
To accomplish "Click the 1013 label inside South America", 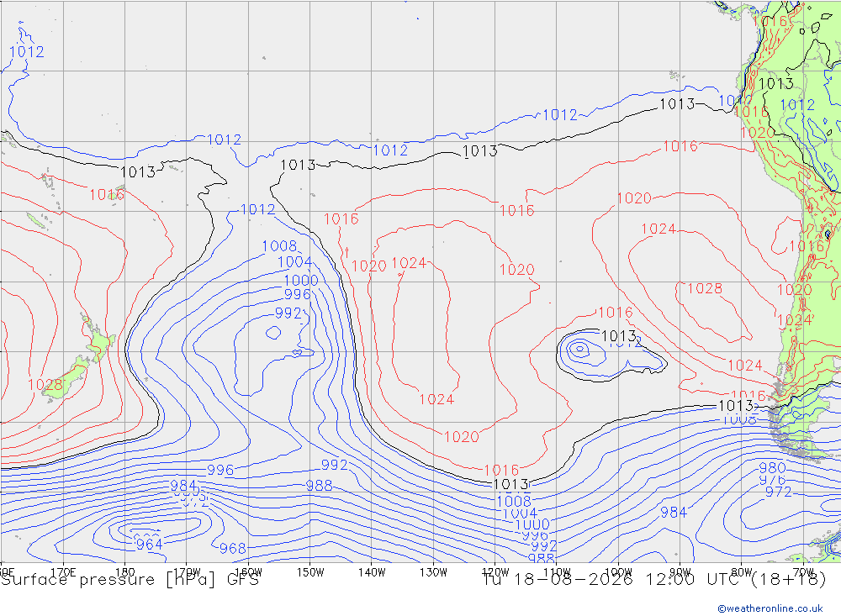I will click(776, 84).
